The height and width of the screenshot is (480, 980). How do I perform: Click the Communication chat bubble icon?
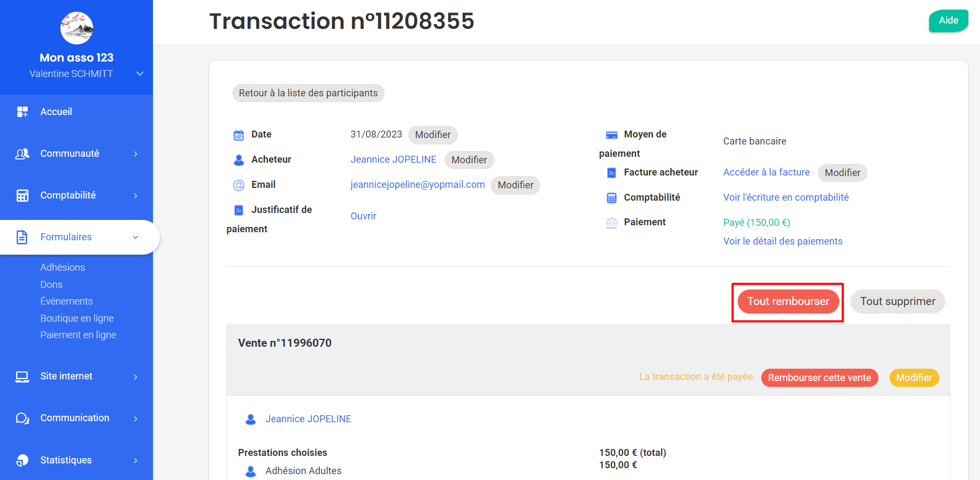point(22,418)
